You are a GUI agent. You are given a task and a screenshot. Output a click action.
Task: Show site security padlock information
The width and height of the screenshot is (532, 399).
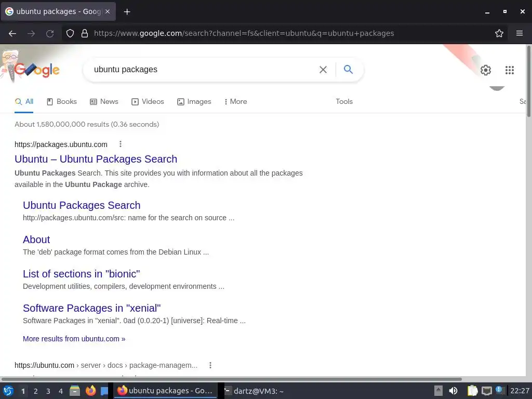click(x=85, y=33)
